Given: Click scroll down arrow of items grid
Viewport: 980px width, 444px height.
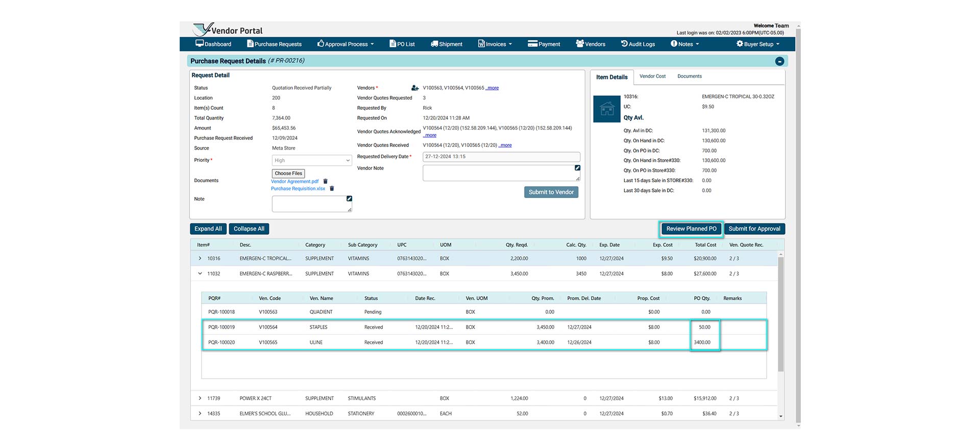Looking at the screenshot, I should coord(780,416).
